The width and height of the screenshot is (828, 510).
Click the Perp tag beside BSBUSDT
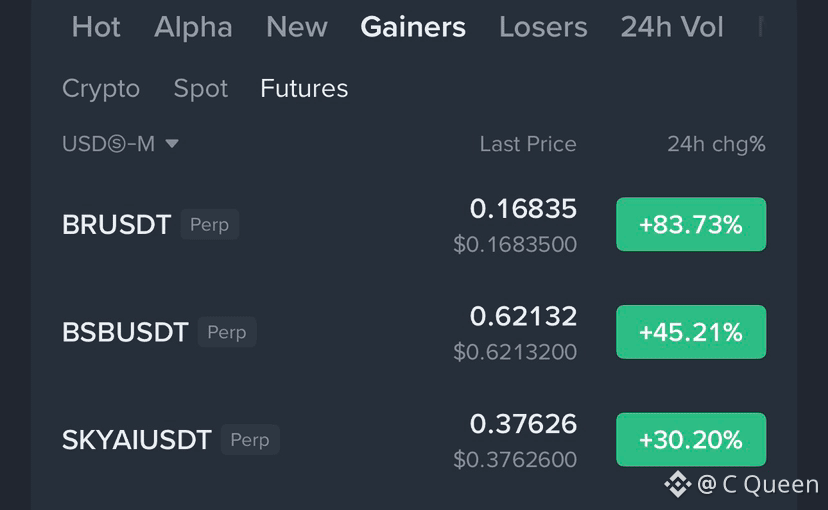(x=227, y=332)
